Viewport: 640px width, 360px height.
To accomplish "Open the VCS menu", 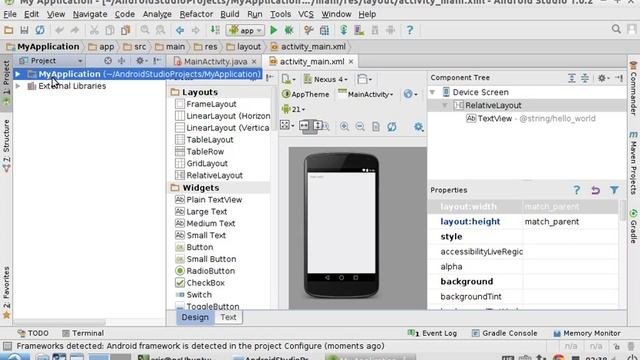I will 306,14.
